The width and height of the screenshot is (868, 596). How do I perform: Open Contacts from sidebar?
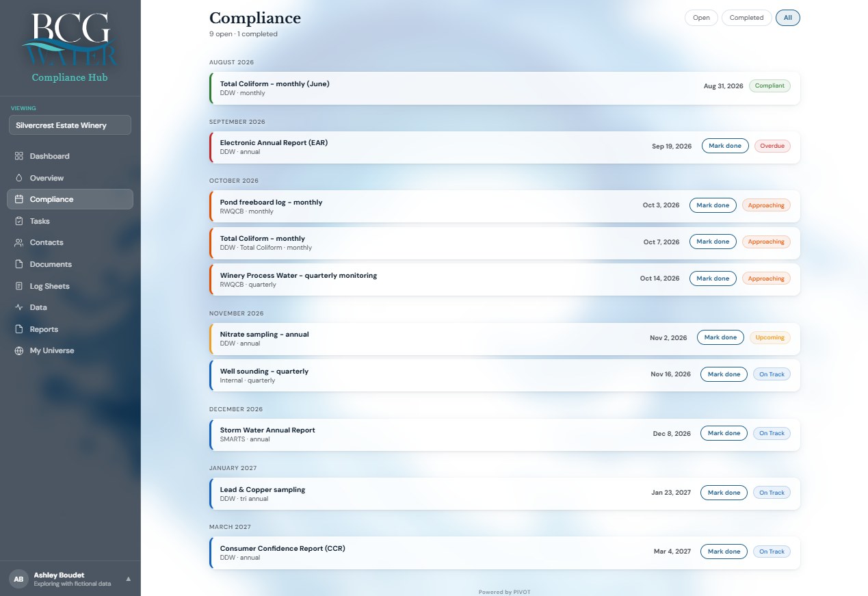pyautogui.click(x=70, y=242)
